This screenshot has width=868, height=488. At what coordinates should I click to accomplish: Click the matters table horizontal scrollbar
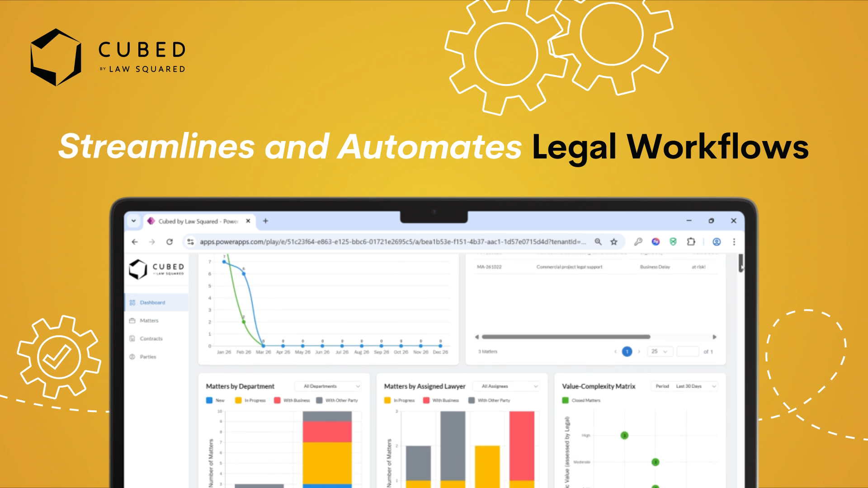[x=566, y=337]
